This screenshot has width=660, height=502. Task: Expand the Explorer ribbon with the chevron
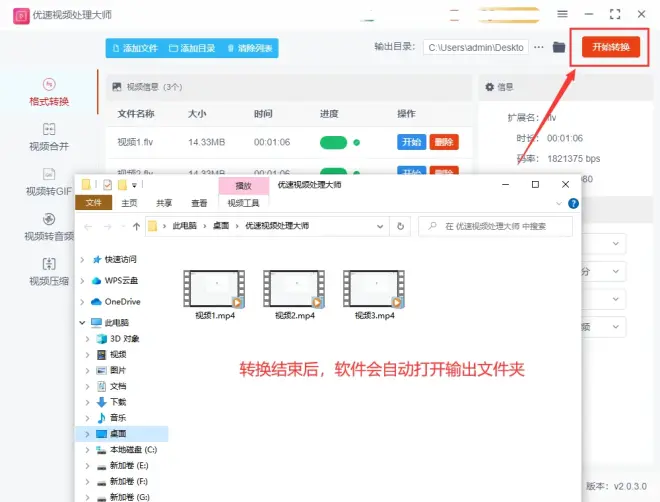(x=559, y=204)
